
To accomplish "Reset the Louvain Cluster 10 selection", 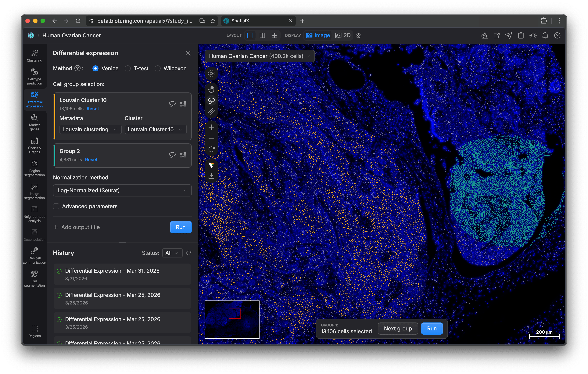I will click(93, 109).
